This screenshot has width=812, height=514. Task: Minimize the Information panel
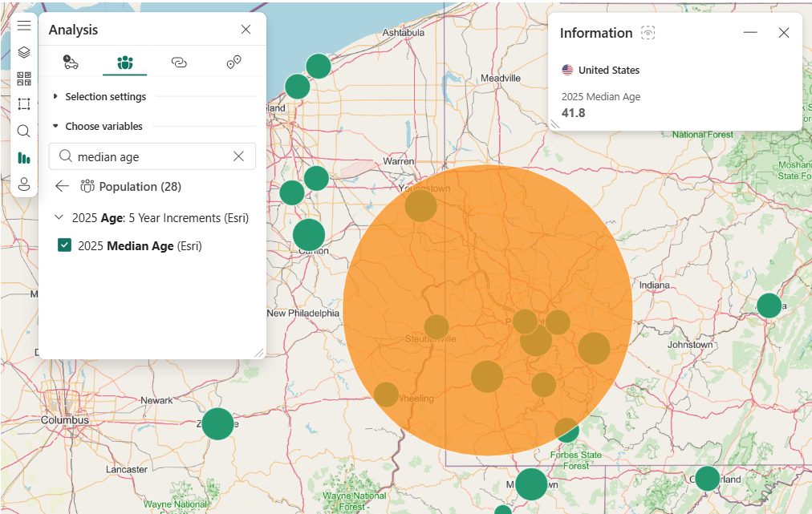click(x=750, y=33)
